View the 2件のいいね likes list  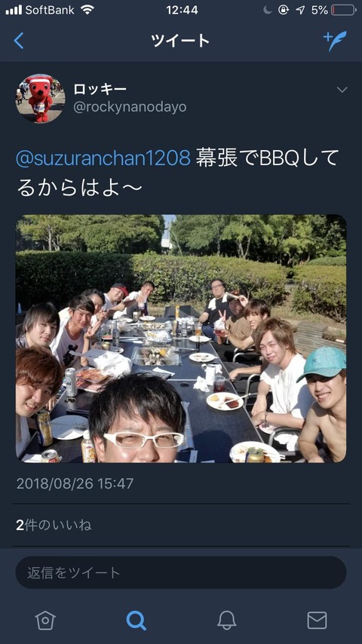point(54,525)
